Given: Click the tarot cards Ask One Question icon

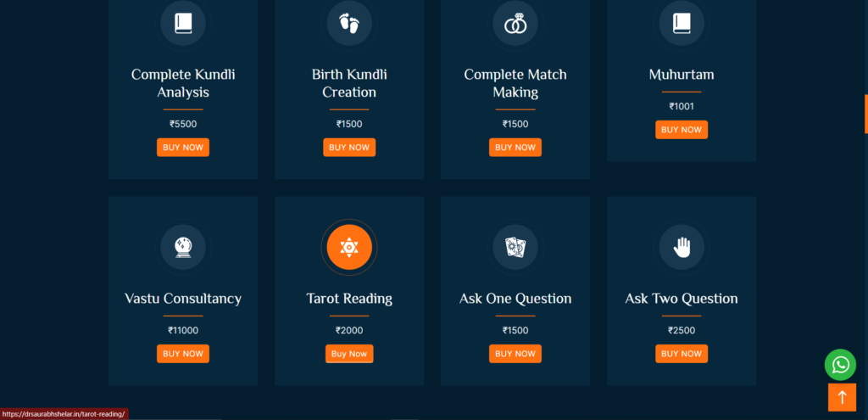Looking at the screenshot, I should tap(515, 247).
